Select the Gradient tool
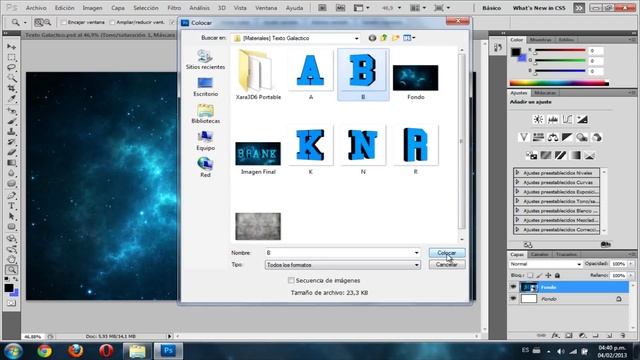The image size is (640, 360). tap(11, 163)
